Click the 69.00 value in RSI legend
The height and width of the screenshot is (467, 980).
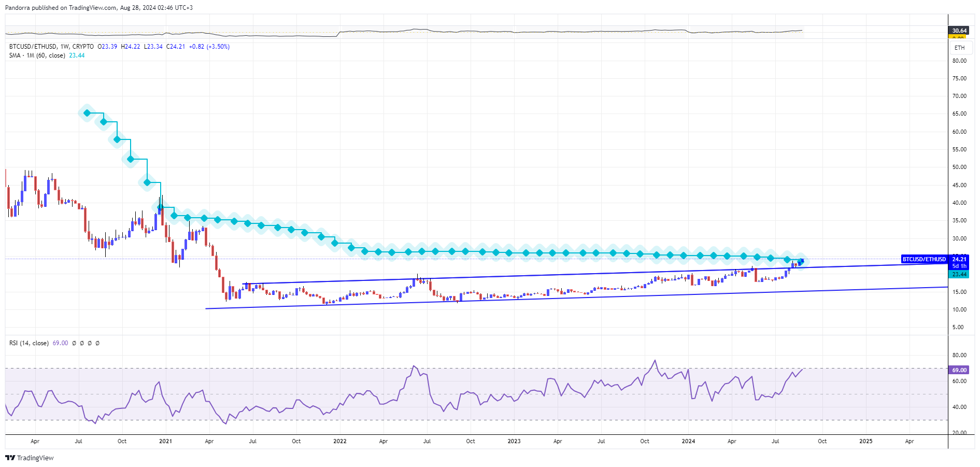click(x=60, y=343)
